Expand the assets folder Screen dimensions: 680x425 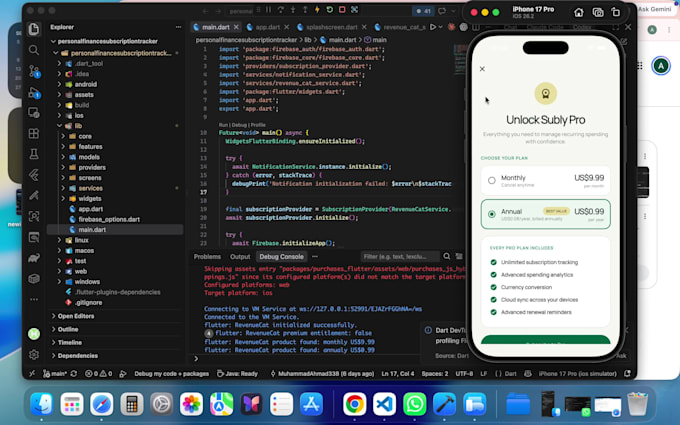[x=59, y=95]
